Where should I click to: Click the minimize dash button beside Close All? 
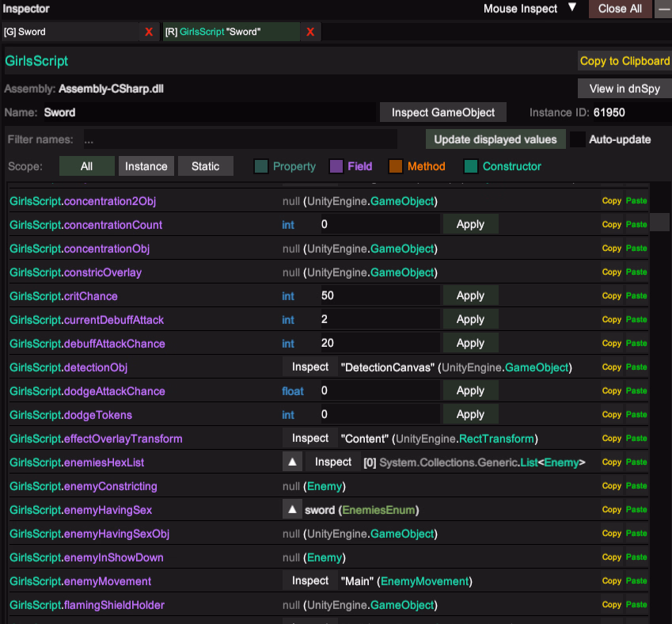(663, 9)
